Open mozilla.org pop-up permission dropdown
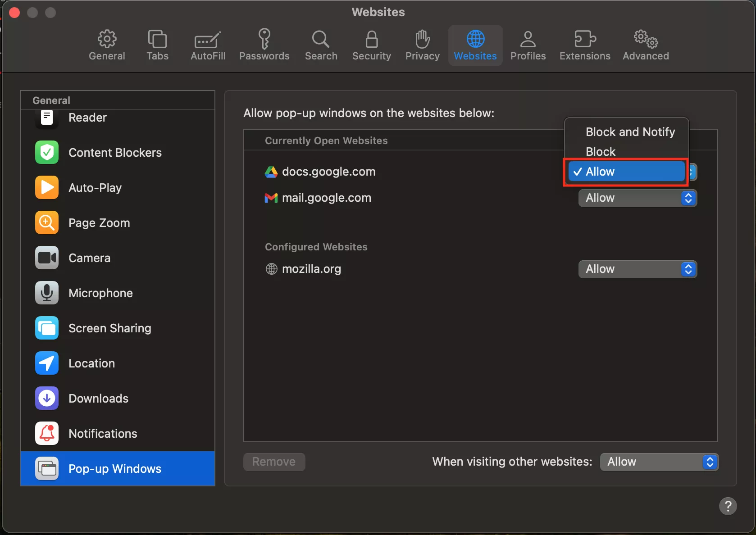 tap(637, 269)
